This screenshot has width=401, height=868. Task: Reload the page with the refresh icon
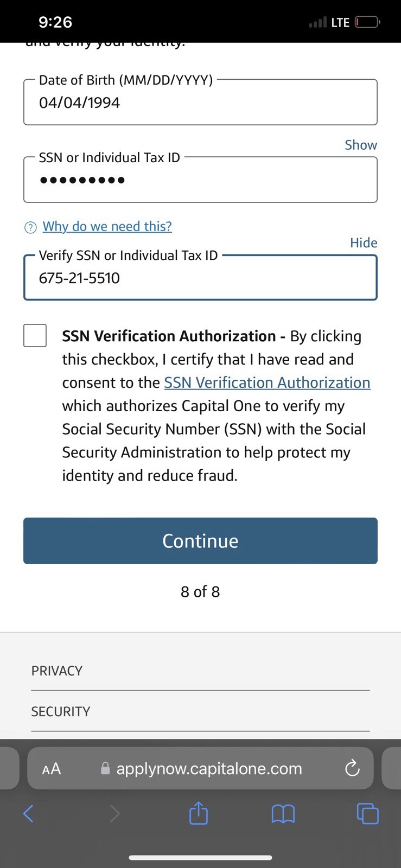pyautogui.click(x=352, y=768)
